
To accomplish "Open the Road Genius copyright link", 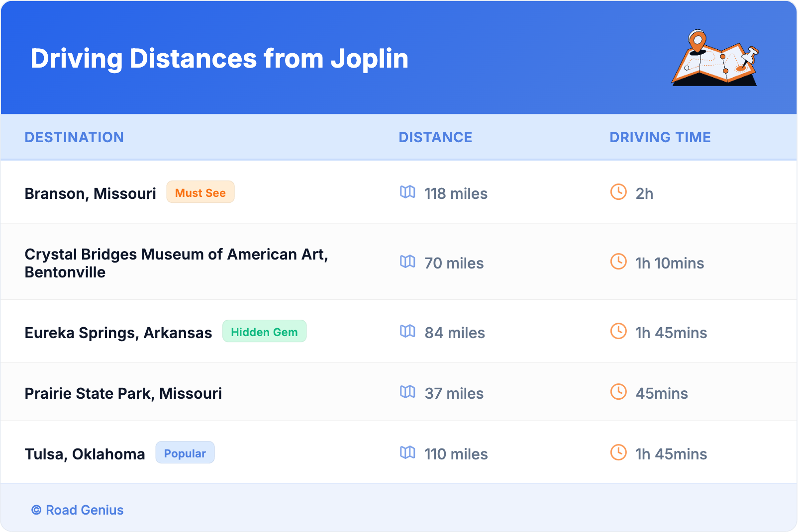I will pyautogui.click(x=78, y=510).
